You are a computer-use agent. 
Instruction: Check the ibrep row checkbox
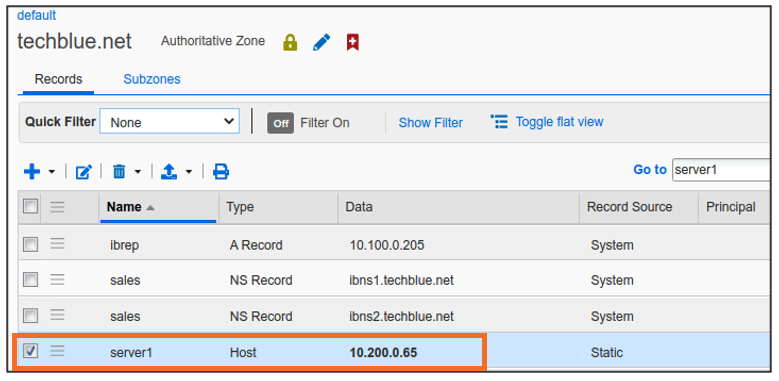(x=30, y=244)
